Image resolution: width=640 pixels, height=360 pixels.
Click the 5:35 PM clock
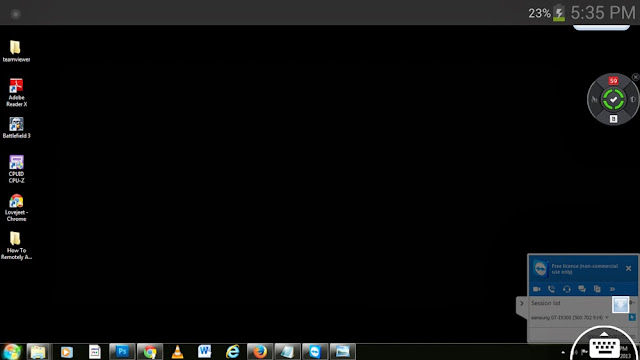coord(603,13)
